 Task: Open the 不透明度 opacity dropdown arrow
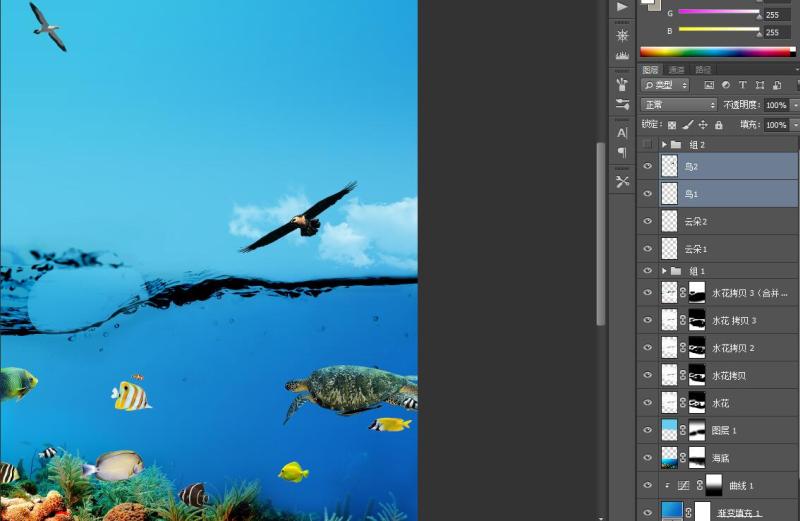click(x=795, y=105)
